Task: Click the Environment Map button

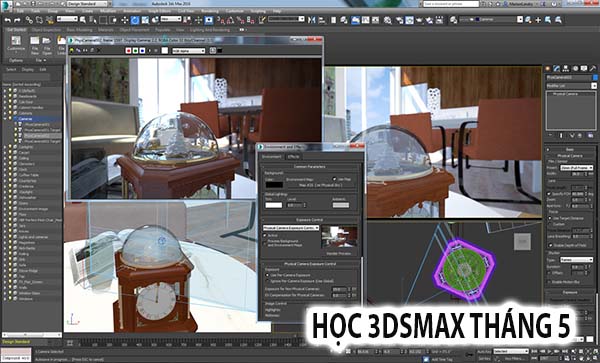Action: click(x=320, y=185)
